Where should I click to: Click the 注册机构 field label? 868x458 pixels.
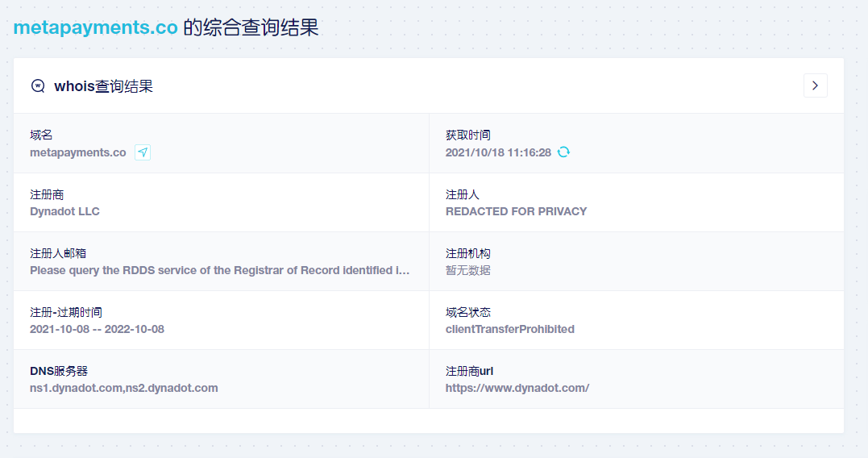[x=467, y=254]
